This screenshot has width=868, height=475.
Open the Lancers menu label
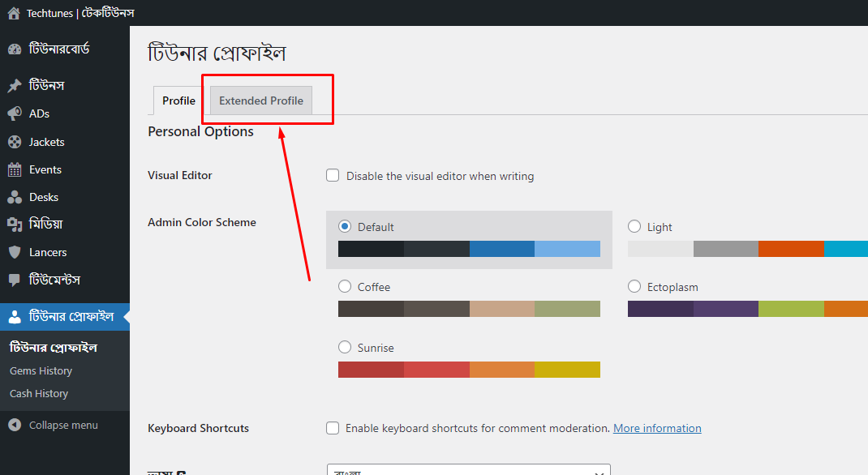(48, 252)
